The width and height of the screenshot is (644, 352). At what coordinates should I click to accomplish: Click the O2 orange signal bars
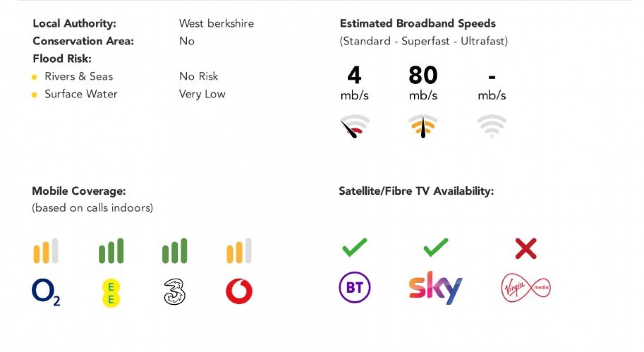tap(46, 251)
